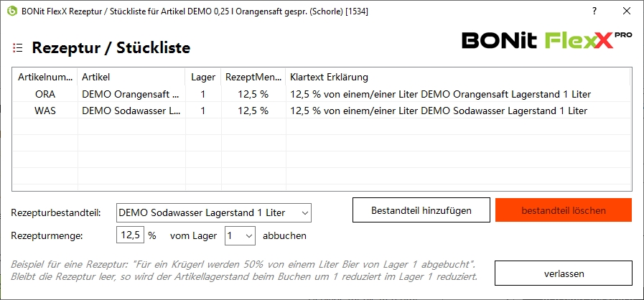This screenshot has height=300, width=644.
Task: Click the red bestandteil löschen button
Action: point(564,210)
